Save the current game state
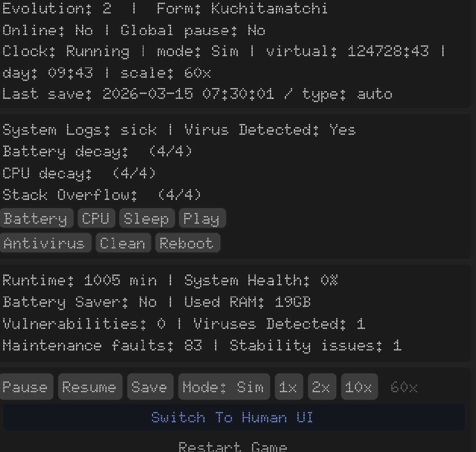 point(150,387)
